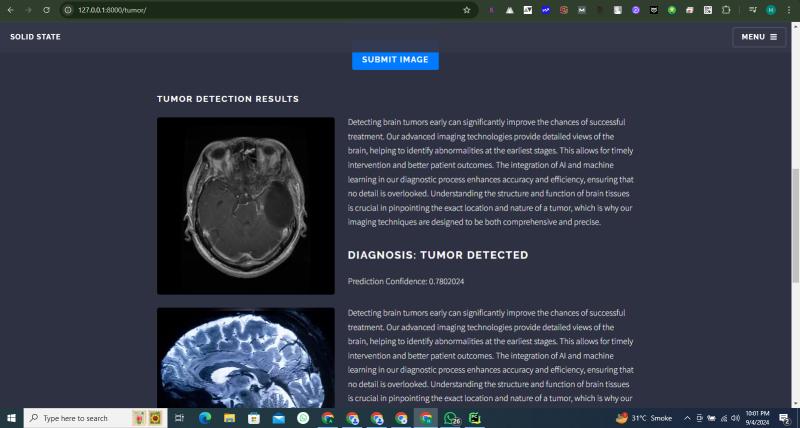Show hidden system tray icons
Viewport: 800px width, 428px height.
pos(687,418)
